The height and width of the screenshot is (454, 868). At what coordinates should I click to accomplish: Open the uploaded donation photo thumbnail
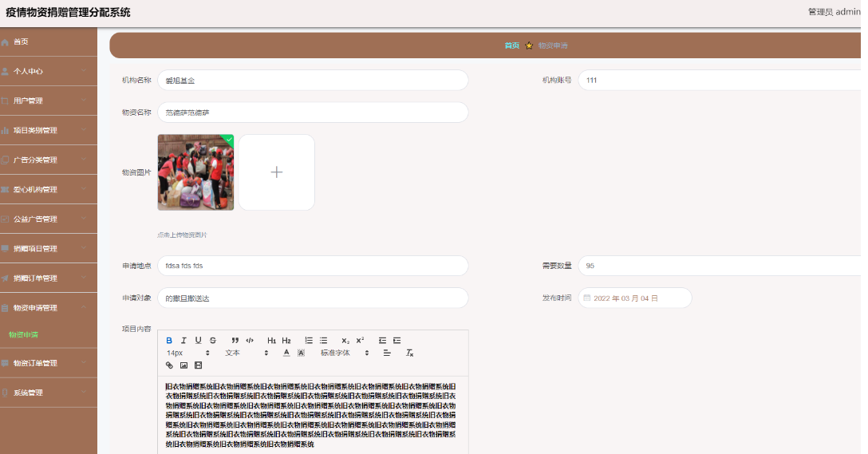(195, 172)
